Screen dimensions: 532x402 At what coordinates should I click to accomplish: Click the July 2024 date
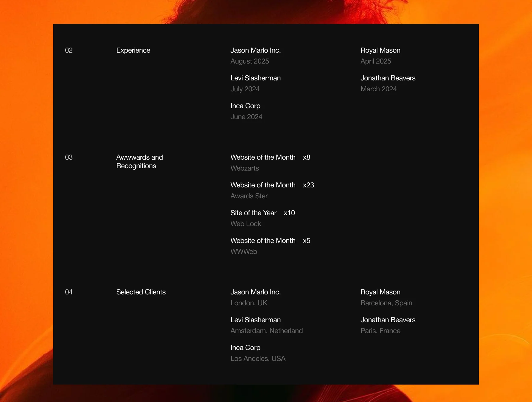245,89
